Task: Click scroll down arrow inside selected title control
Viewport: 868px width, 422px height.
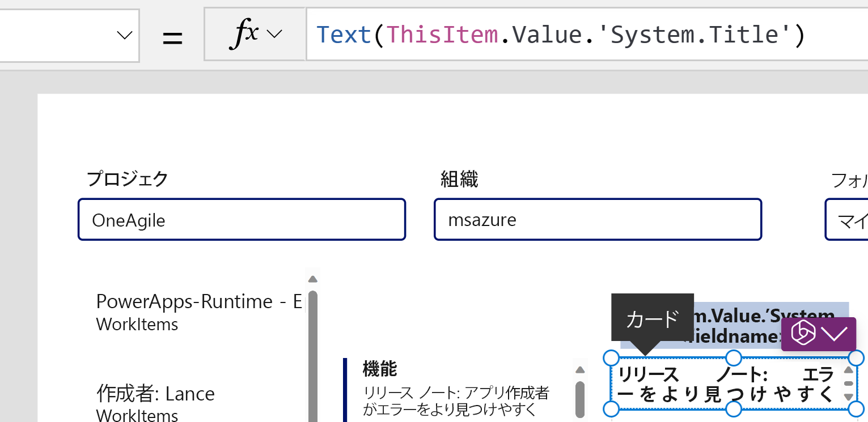Action: (x=849, y=397)
